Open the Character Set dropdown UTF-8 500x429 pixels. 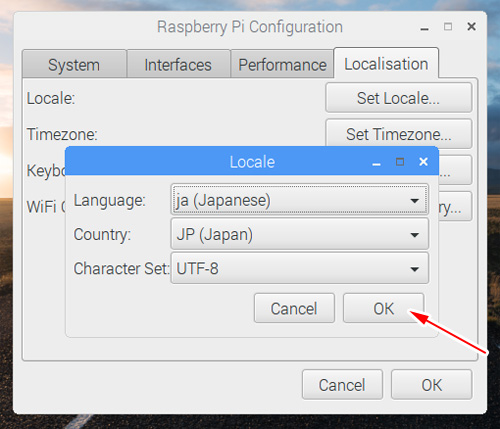[x=300, y=268]
